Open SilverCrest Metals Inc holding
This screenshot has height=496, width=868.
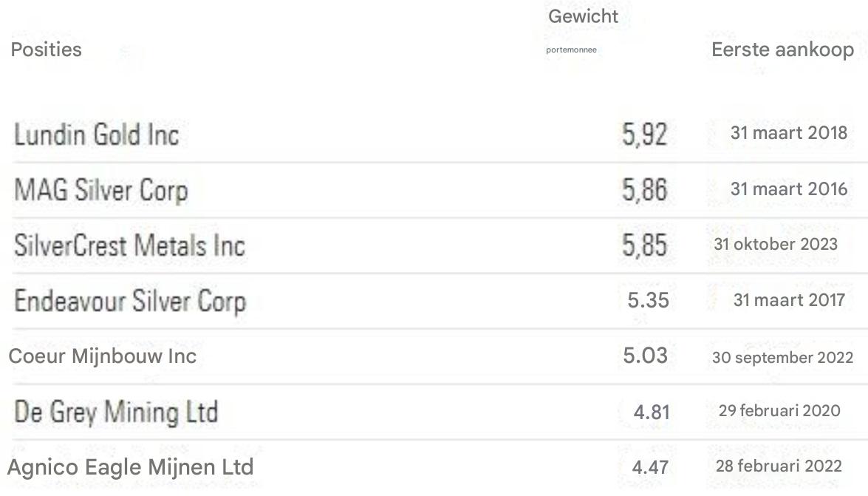tap(129, 245)
